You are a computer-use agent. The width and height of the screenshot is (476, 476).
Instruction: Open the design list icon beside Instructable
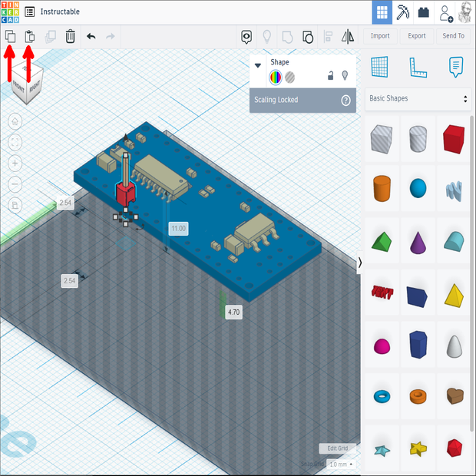coord(29,12)
